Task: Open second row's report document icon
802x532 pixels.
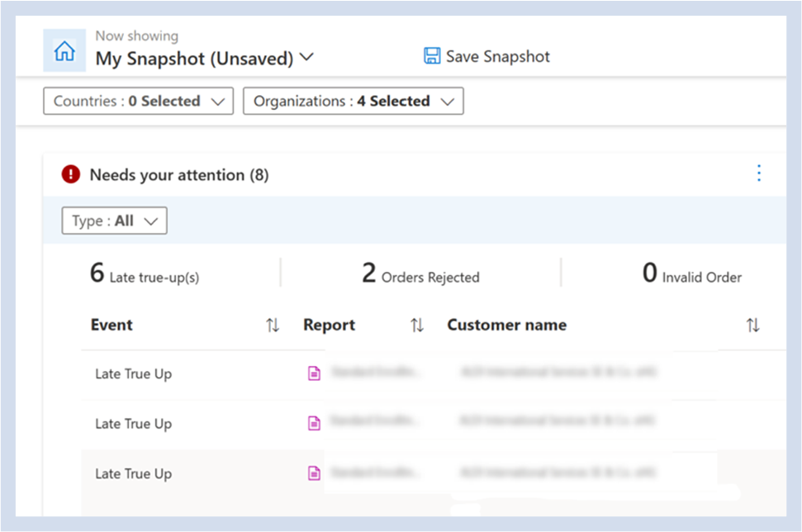Action: click(314, 424)
